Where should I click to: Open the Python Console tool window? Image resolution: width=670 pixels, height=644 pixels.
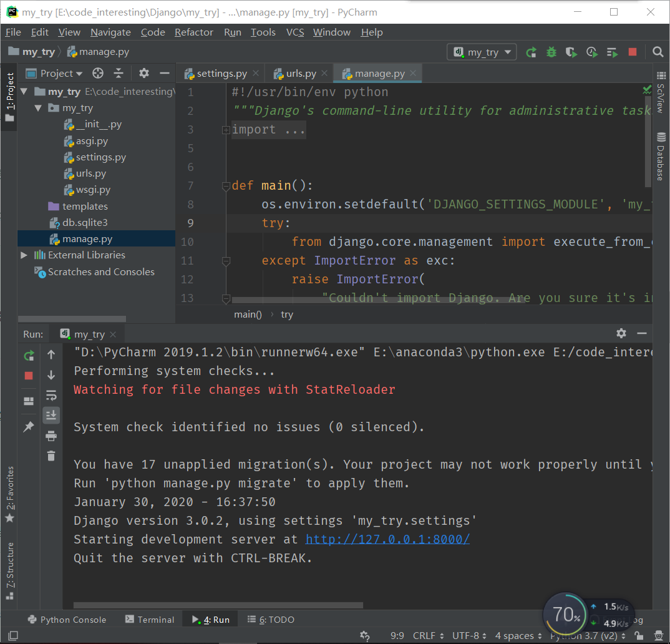coord(67,620)
